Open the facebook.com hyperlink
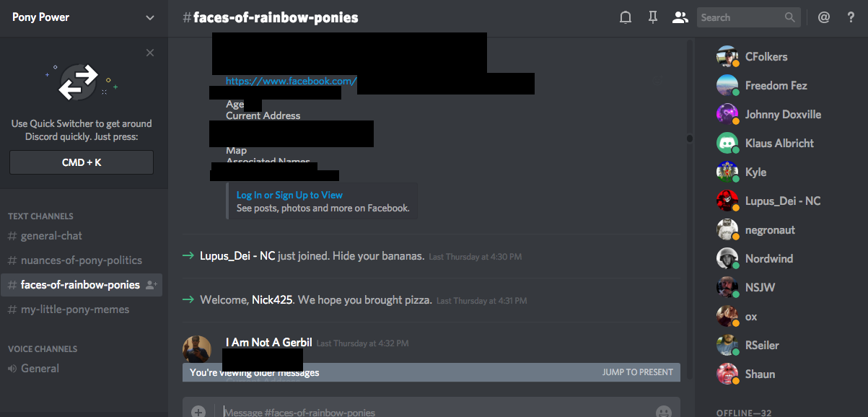This screenshot has height=417, width=868. [291, 82]
